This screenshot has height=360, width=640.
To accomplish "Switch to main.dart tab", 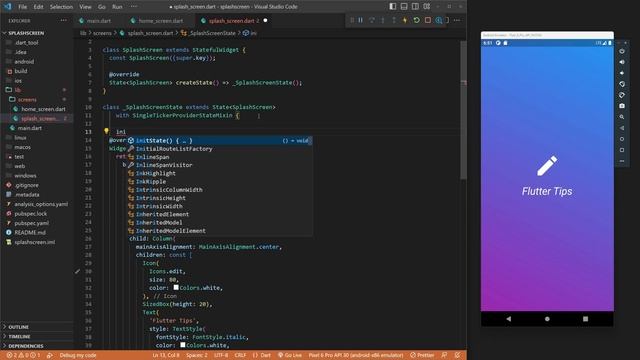I will pos(99,20).
